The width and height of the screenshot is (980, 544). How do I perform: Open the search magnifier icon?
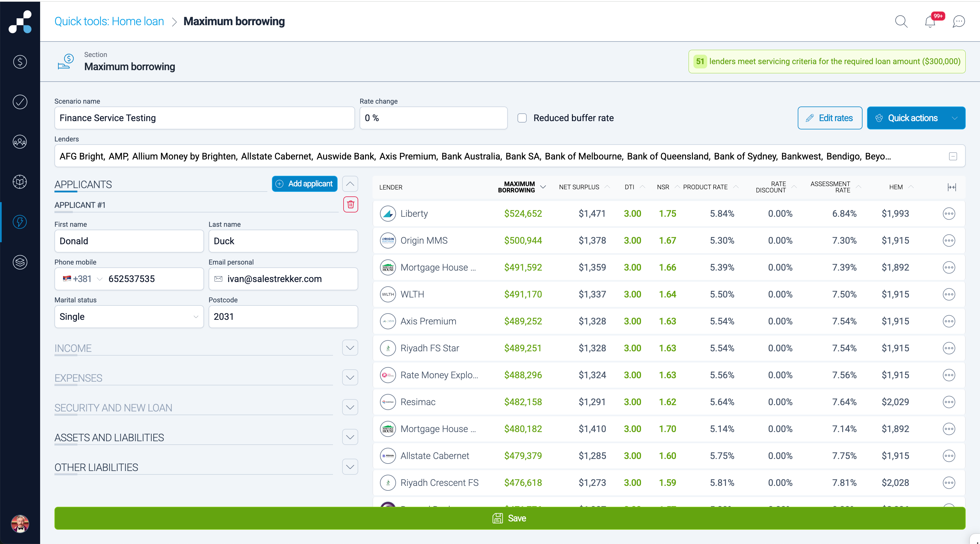[901, 21]
